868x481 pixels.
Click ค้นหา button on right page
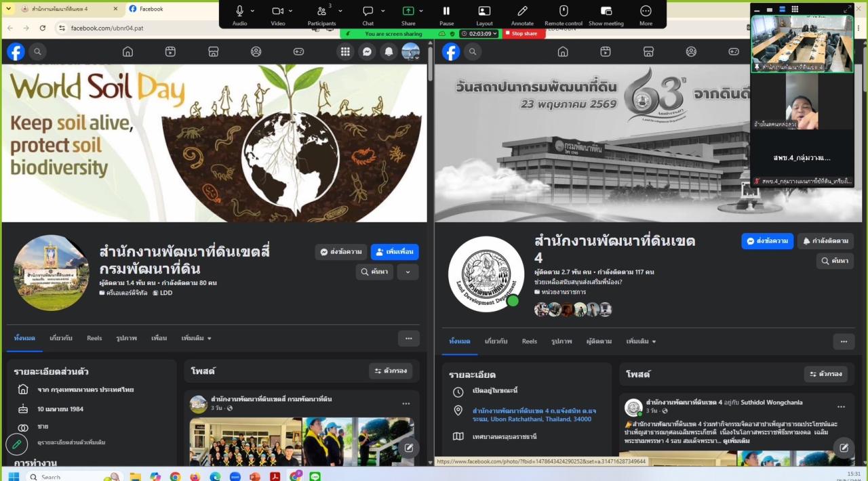pos(835,261)
